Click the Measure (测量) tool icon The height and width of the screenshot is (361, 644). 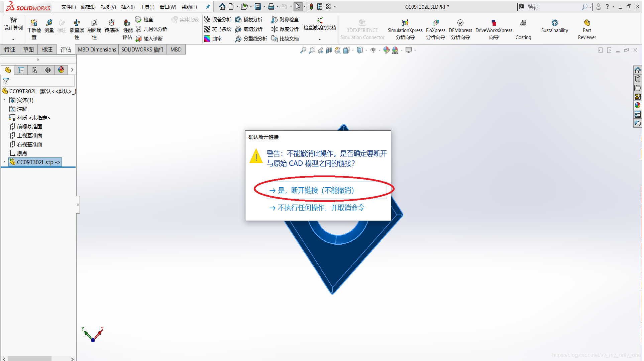[49, 23]
